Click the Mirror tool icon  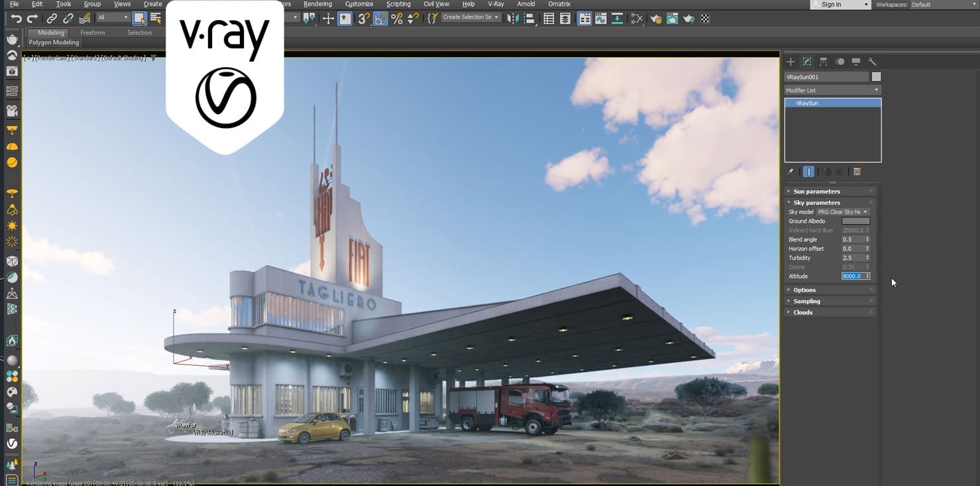[513, 19]
